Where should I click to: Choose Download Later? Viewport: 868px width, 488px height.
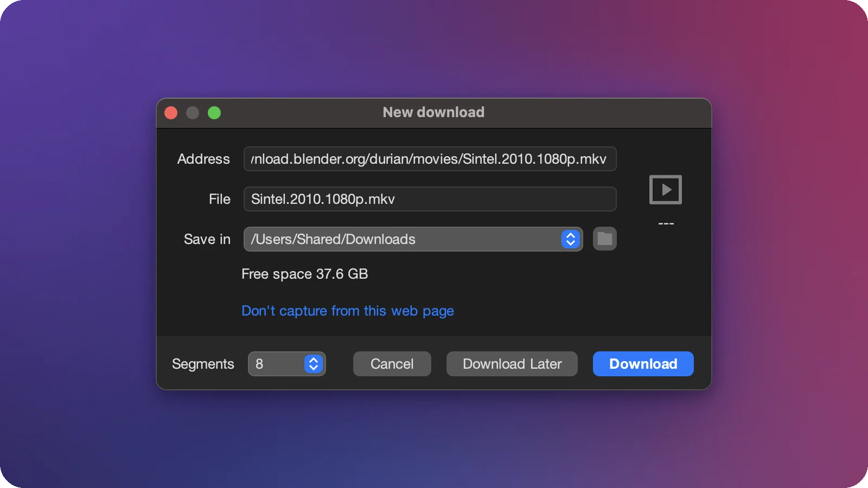coord(512,364)
